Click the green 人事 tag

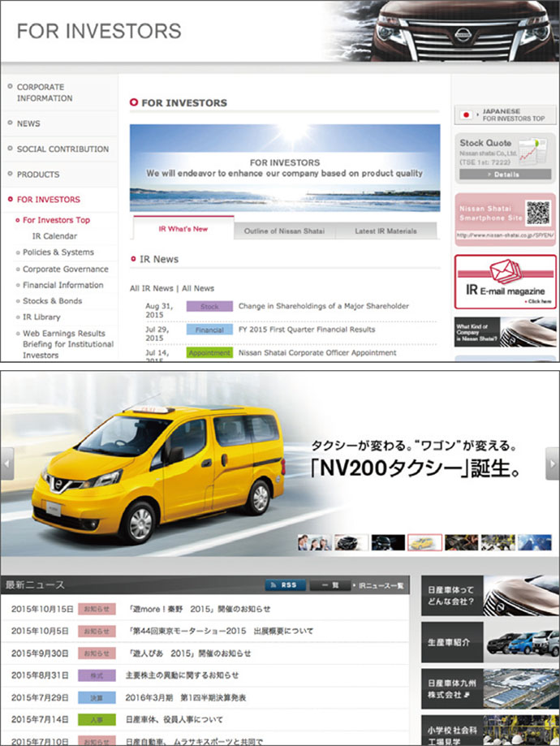tap(97, 720)
